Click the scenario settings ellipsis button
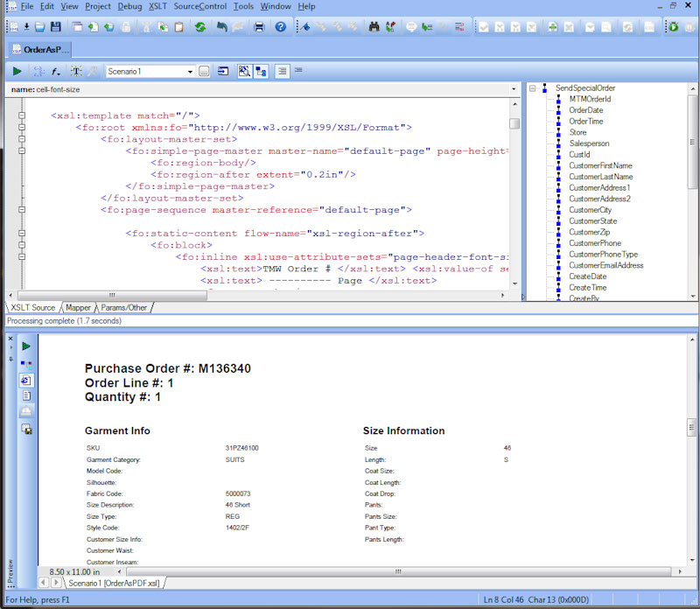The image size is (700, 609). pos(204,71)
